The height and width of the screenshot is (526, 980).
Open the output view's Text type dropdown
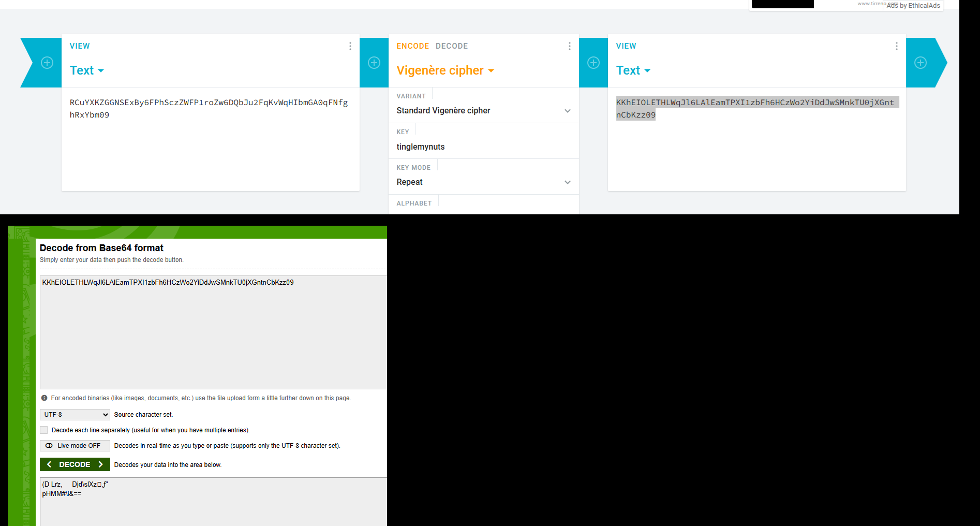tap(633, 70)
